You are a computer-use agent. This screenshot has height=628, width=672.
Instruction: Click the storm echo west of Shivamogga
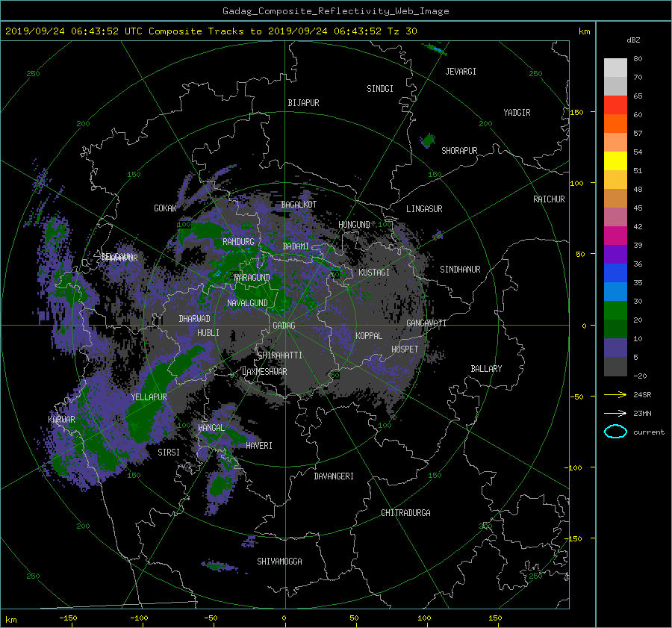(x=220, y=566)
